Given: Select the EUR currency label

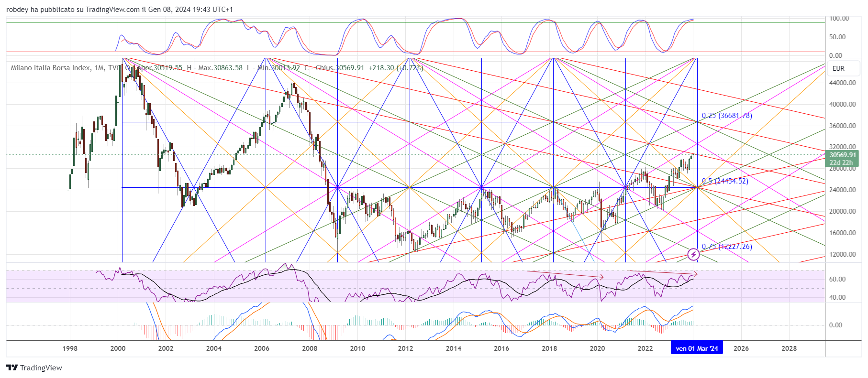Looking at the screenshot, I should pos(838,68).
